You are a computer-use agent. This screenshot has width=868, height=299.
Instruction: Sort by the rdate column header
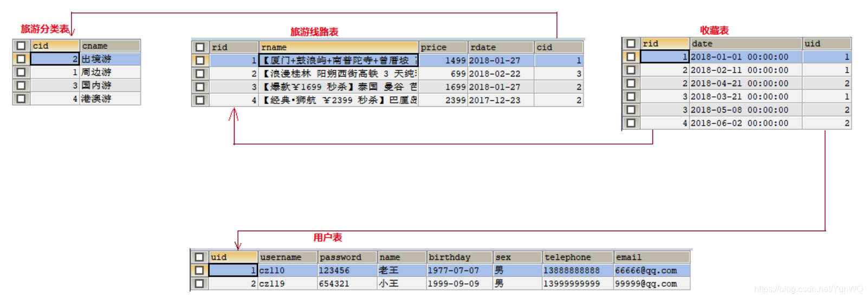501,47
